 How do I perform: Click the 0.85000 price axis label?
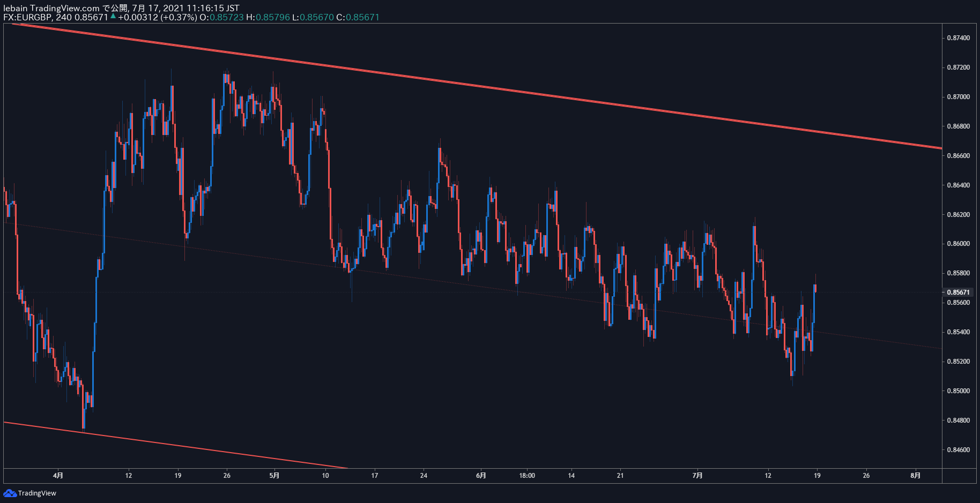(959, 391)
